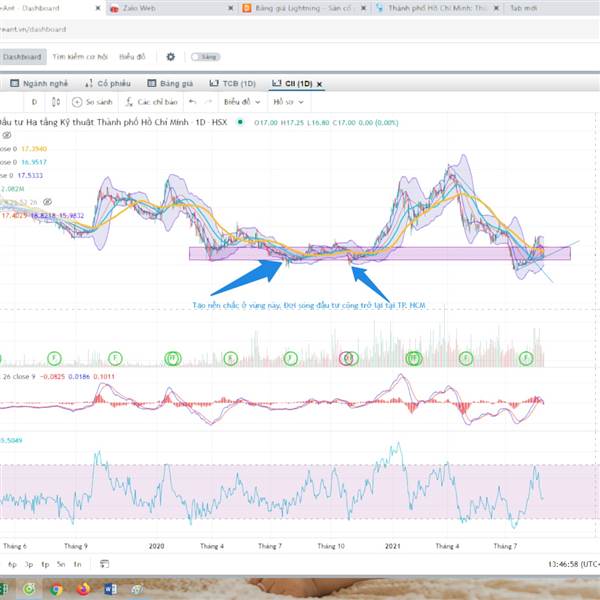The image size is (600, 600).
Task: Select the 5n time range
Action: [x=61, y=564]
